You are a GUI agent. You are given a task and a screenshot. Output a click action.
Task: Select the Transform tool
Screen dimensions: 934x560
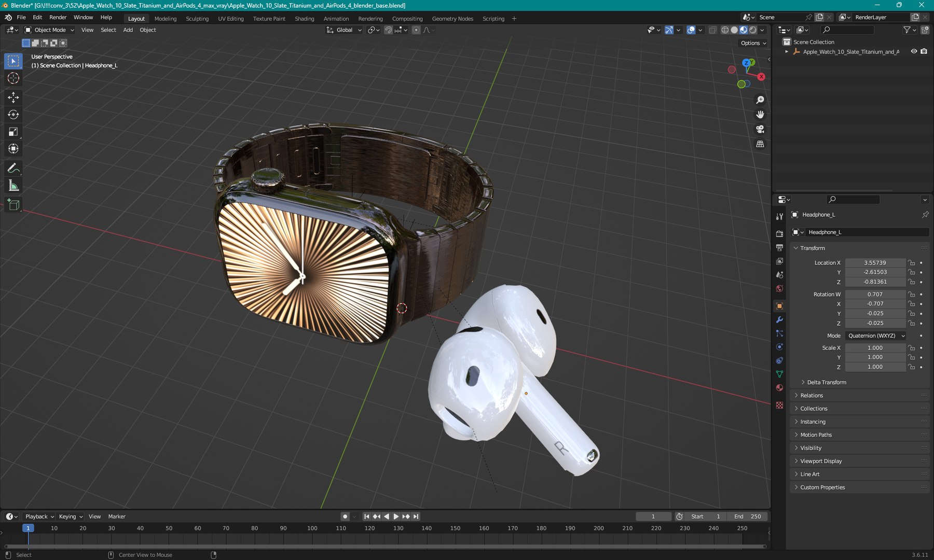tap(13, 149)
